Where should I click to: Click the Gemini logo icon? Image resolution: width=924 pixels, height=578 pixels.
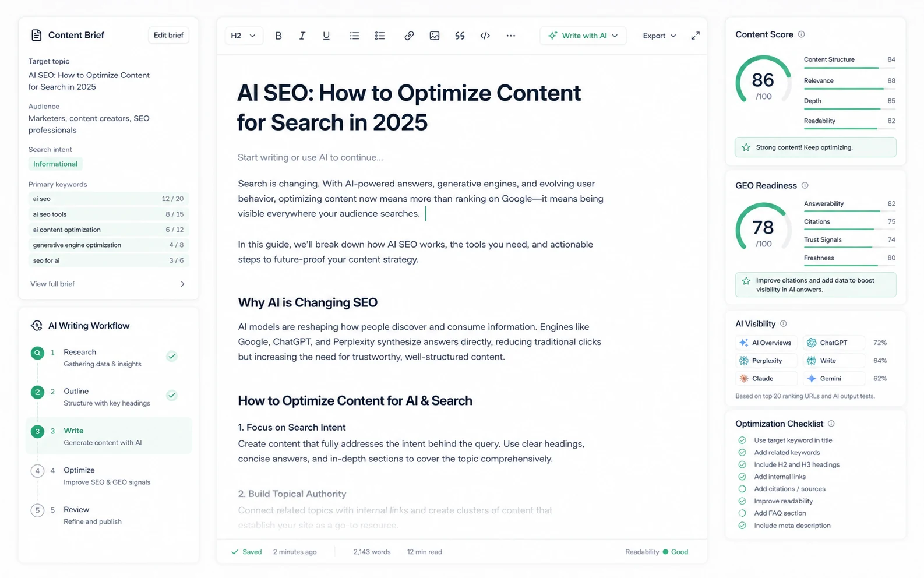811,379
